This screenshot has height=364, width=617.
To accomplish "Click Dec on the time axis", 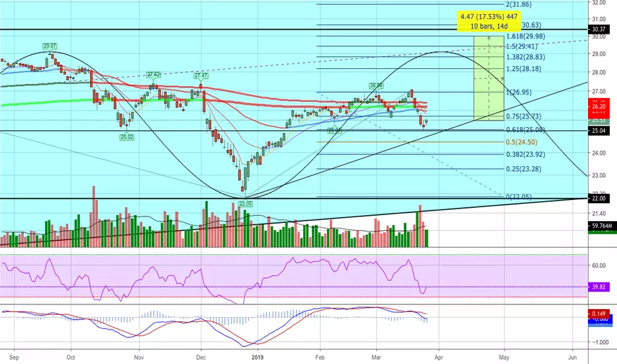I will click(201, 357).
